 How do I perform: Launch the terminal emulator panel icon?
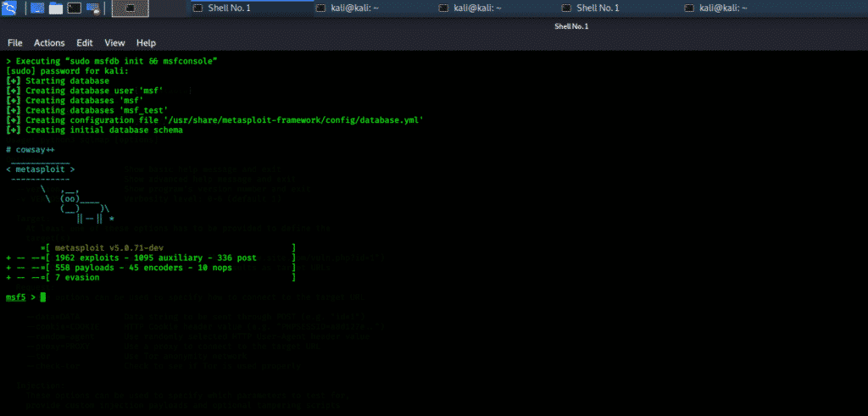tap(75, 8)
